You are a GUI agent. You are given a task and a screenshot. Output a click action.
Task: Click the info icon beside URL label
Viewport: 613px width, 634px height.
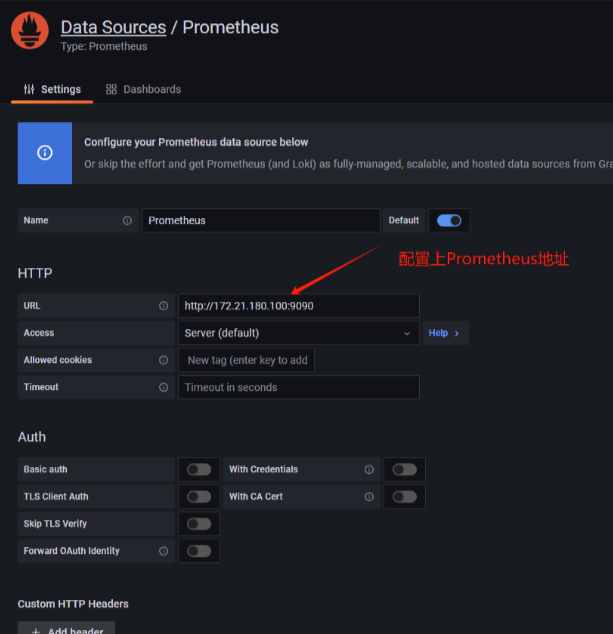163,306
